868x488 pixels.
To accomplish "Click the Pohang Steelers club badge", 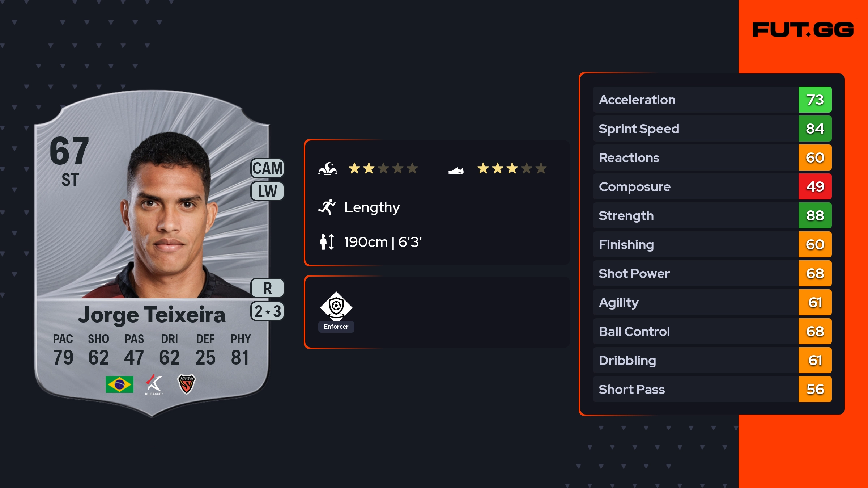I will coord(186,384).
